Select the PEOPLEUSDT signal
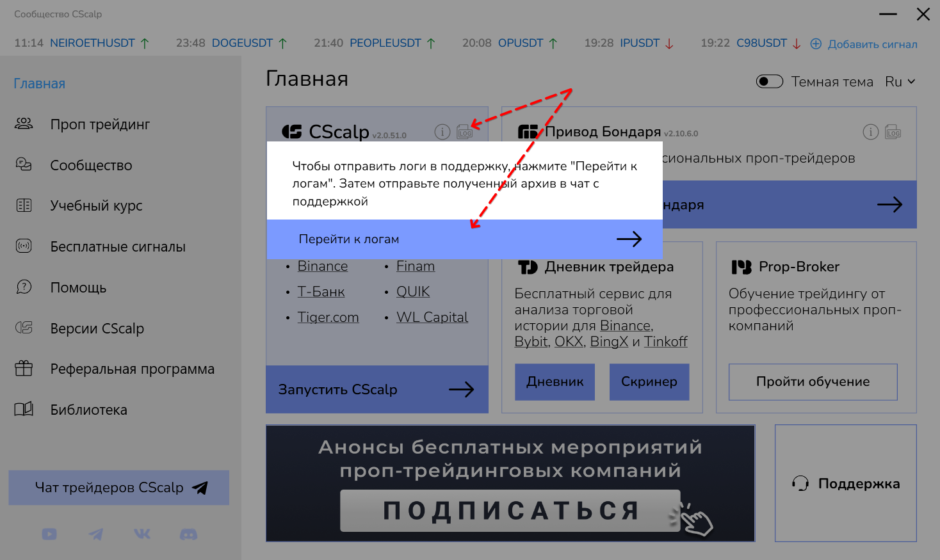 point(385,43)
